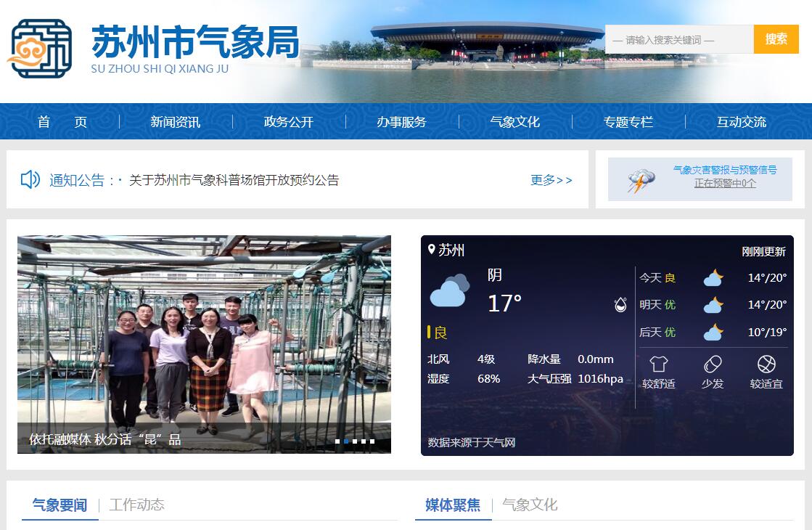The image size is (812, 530).
Task: Go to 互动交流 in the navigation bar
Action: [741, 122]
